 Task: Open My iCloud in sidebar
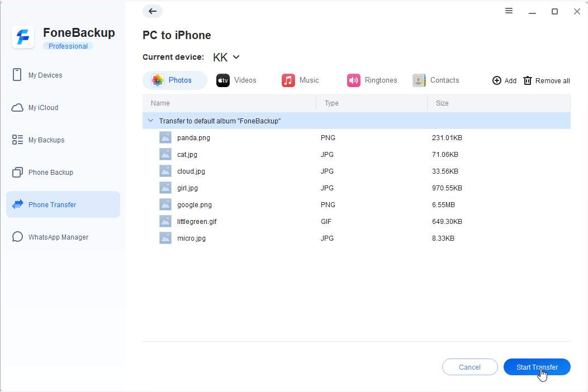[x=63, y=108]
